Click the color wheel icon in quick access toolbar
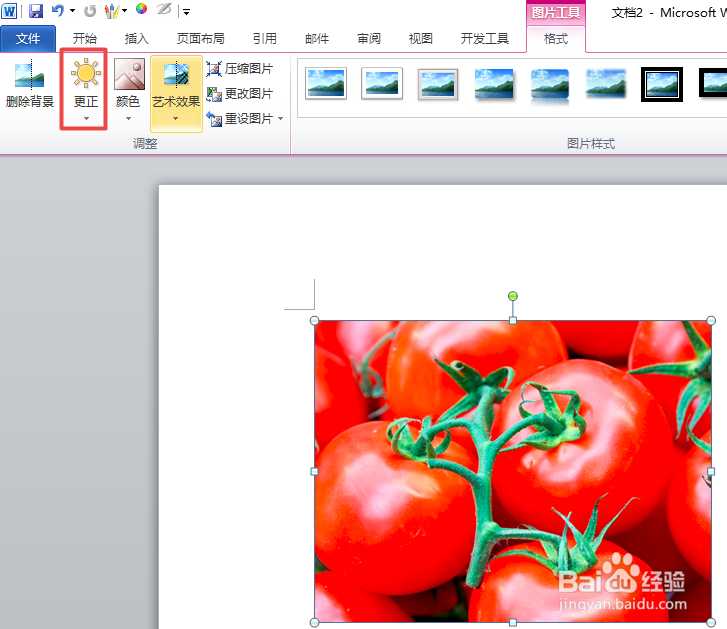 click(141, 9)
